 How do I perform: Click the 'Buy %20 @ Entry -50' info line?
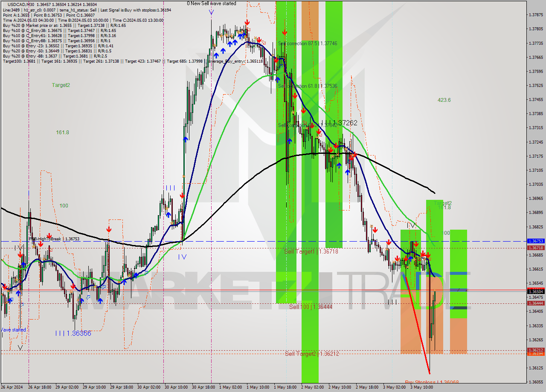tap(58, 51)
